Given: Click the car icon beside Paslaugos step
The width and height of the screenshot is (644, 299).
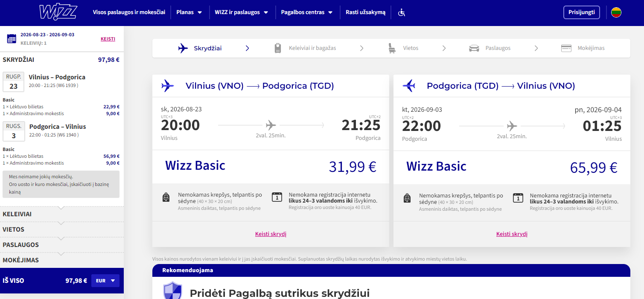Looking at the screenshot, I should [474, 48].
